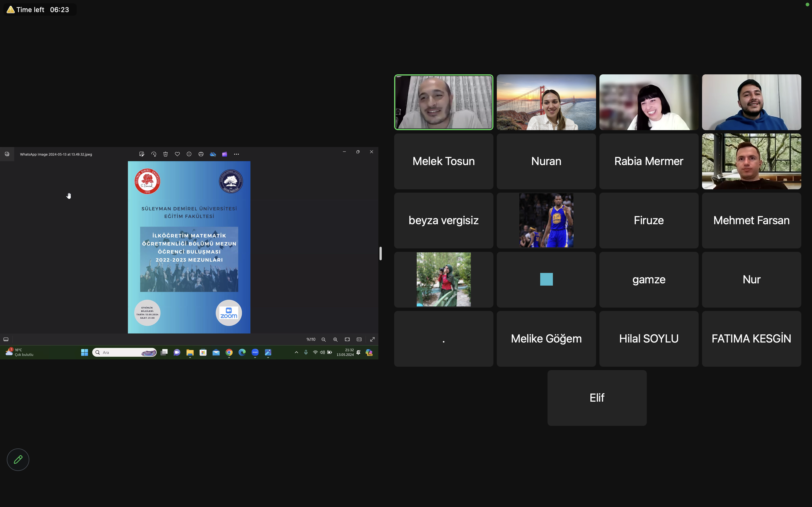Image resolution: width=812 pixels, height=507 pixels.
Task: Zoom in with the plus magnifier
Action: pos(335,339)
